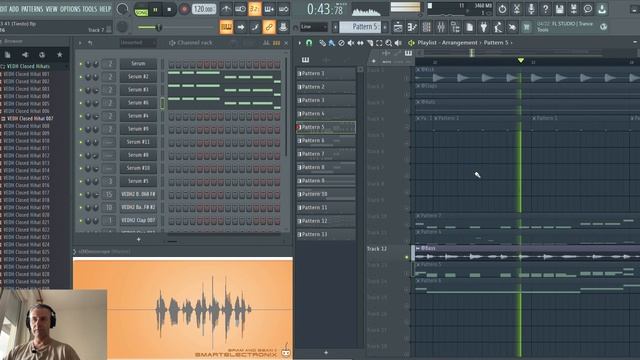Select next pattern with right arrow
The height and width of the screenshot is (360, 640).
click(x=385, y=27)
